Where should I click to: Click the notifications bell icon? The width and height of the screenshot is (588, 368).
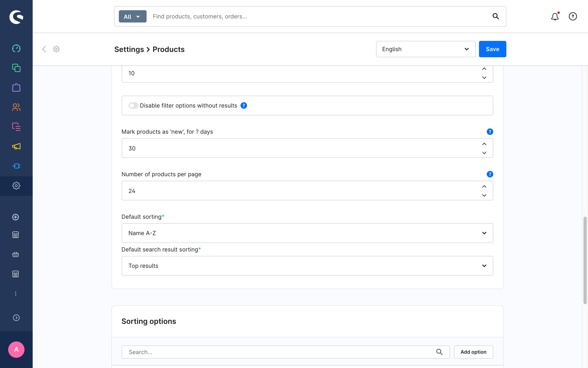tap(555, 16)
